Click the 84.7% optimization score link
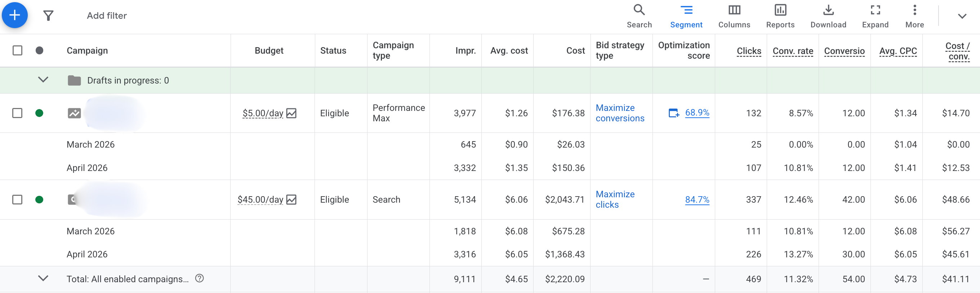The height and width of the screenshot is (293, 980). point(697,199)
